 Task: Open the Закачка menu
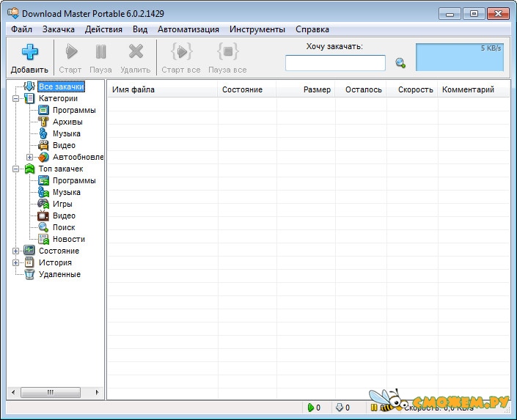(59, 29)
